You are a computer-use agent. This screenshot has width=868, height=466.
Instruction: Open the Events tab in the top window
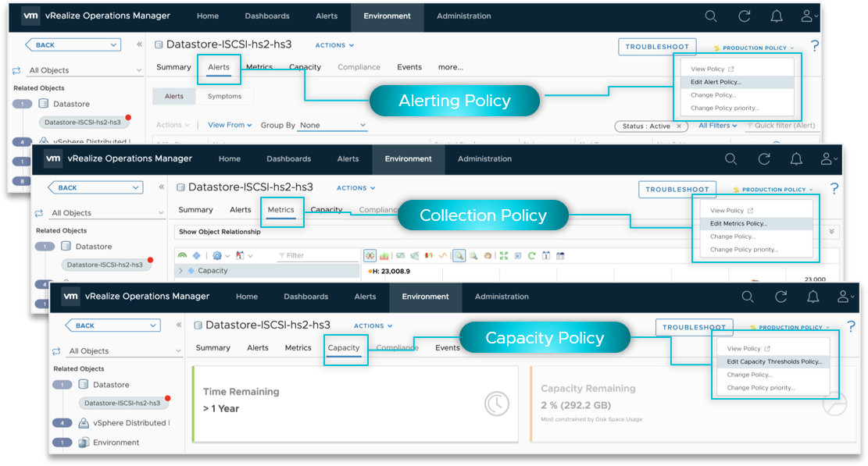(409, 67)
